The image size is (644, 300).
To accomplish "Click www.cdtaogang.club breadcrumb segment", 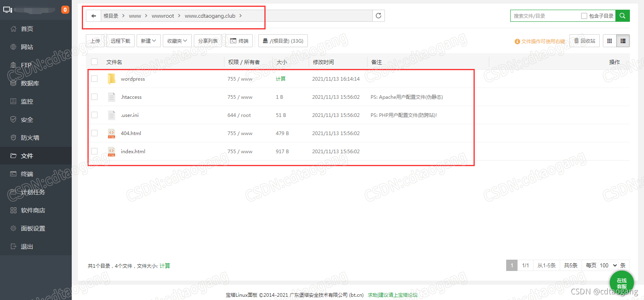I will pos(210,16).
